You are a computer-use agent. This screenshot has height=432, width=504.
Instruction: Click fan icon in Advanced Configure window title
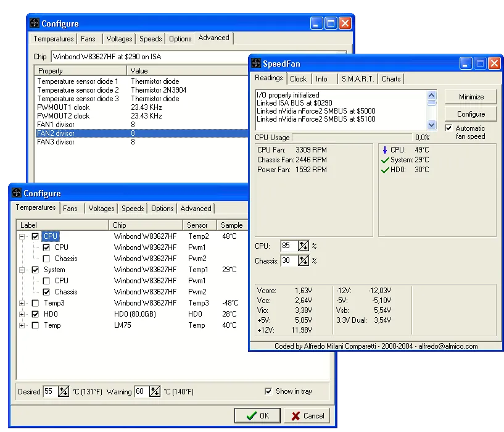point(35,23)
